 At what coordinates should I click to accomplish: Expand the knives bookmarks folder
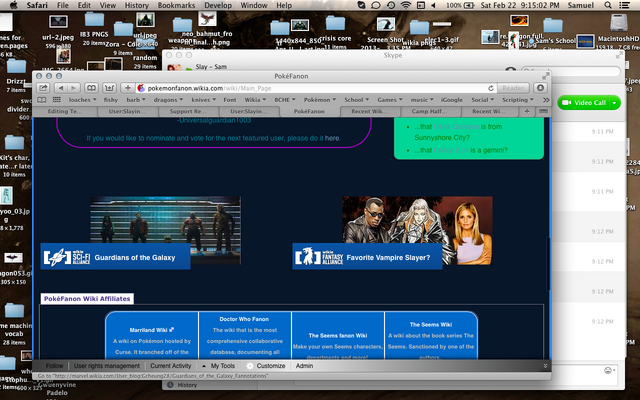click(x=204, y=100)
